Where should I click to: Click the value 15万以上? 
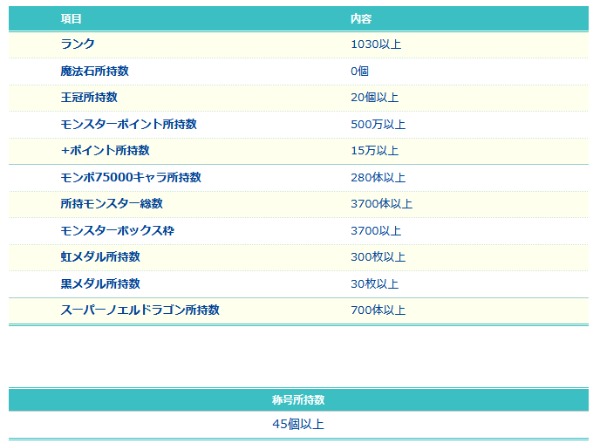[x=375, y=150]
